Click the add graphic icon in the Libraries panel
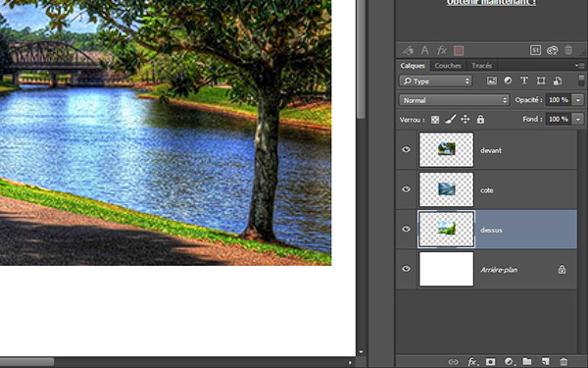588x368 pixels. tap(409, 50)
